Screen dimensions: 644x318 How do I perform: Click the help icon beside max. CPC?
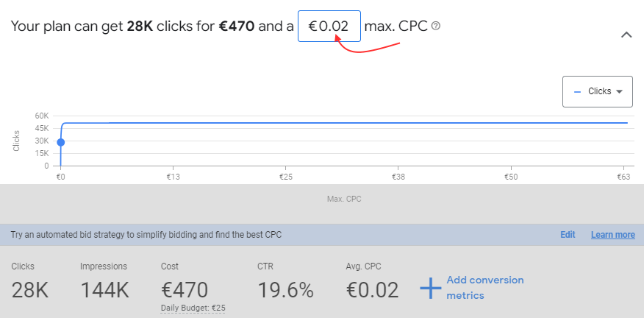coord(436,26)
